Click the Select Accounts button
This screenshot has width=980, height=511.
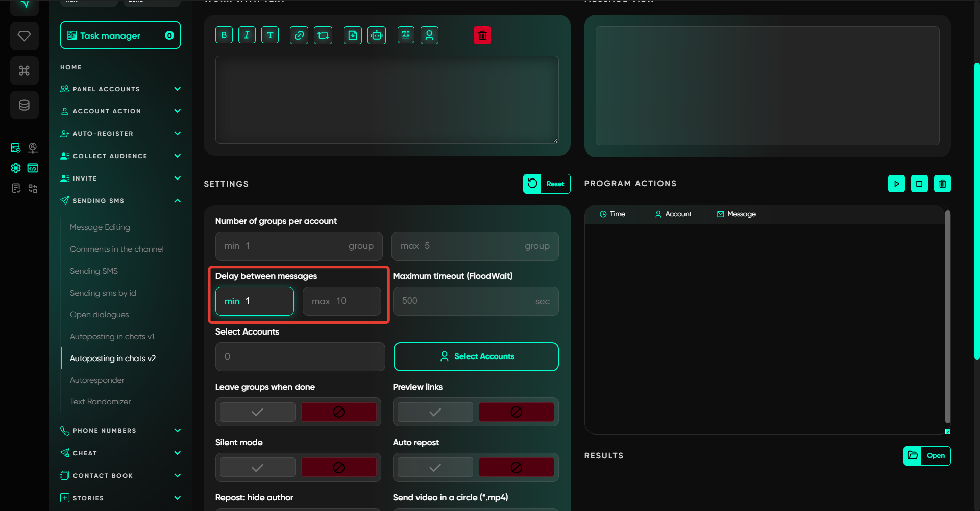476,356
